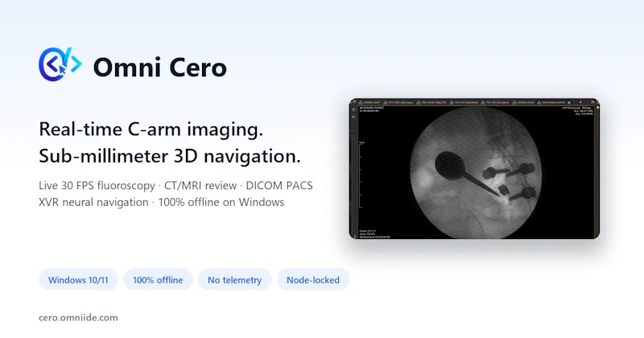This screenshot has height=338, width=644.
Task: Select the Windows 10/11 badge
Action: tap(78, 280)
